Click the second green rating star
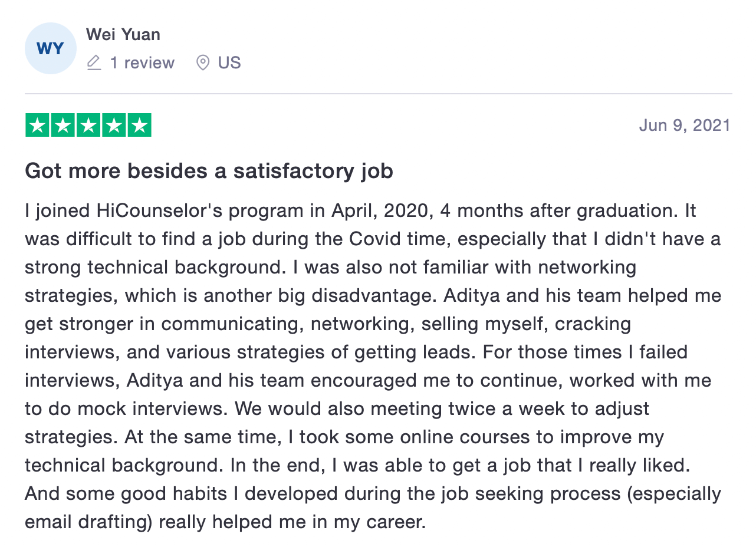This screenshot has height=547, width=756. click(x=63, y=125)
